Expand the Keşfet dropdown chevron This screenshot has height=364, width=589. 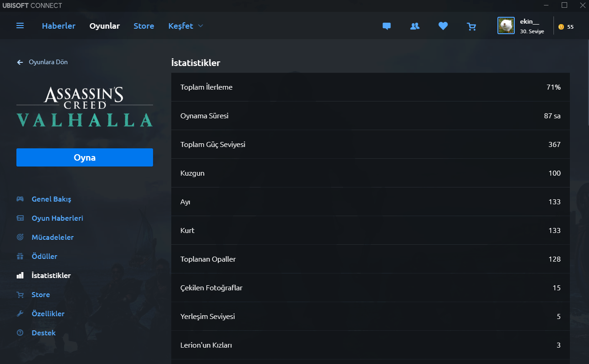[200, 26]
